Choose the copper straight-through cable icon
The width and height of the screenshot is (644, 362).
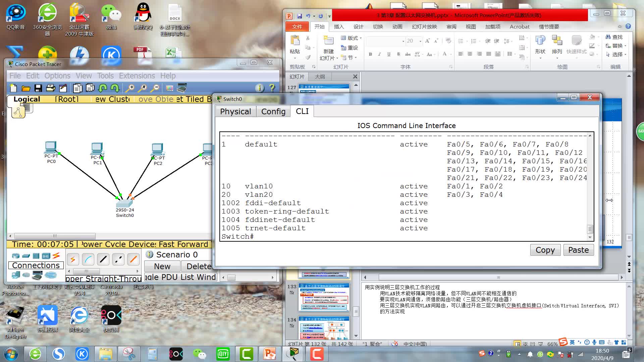[103, 259]
